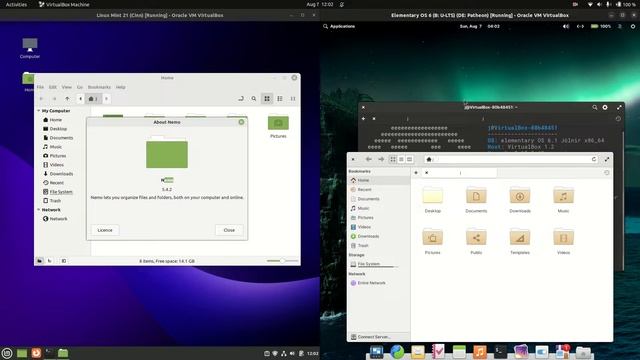This screenshot has width=640, height=360.
Task: Open Nemo Bookmarks menu
Action: tap(99, 87)
